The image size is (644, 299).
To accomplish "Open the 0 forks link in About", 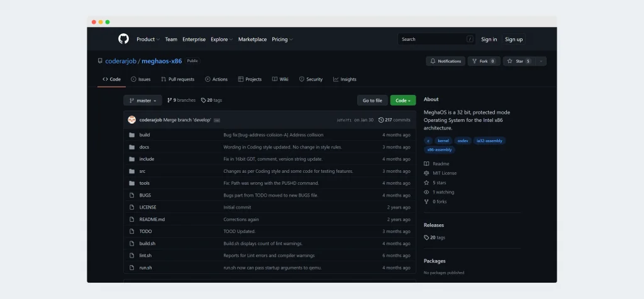I will [x=435, y=202].
